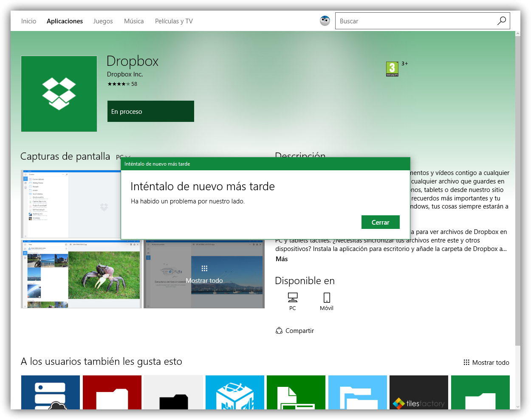531x420 pixels.
Task: Open the Inicio tab
Action: (x=28, y=21)
